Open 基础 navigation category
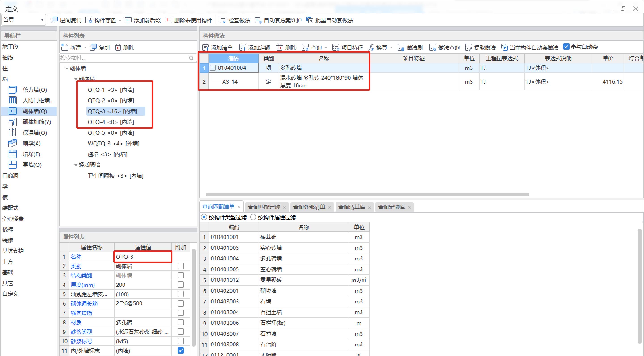The height and width of the screenshot is (356, 644). pyautogui.click(x=8, y=273)
